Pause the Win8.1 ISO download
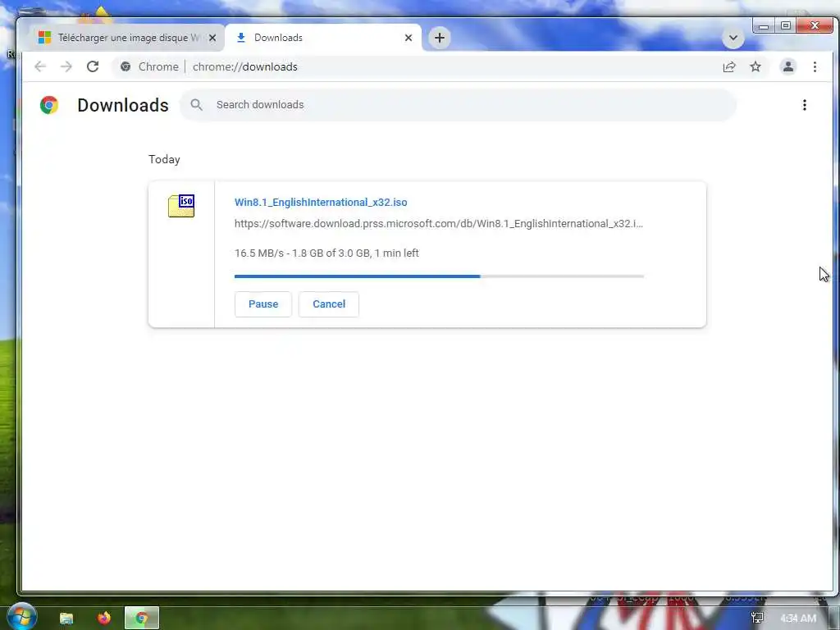Screen dimensions: 840x630 tap(263, 304)
